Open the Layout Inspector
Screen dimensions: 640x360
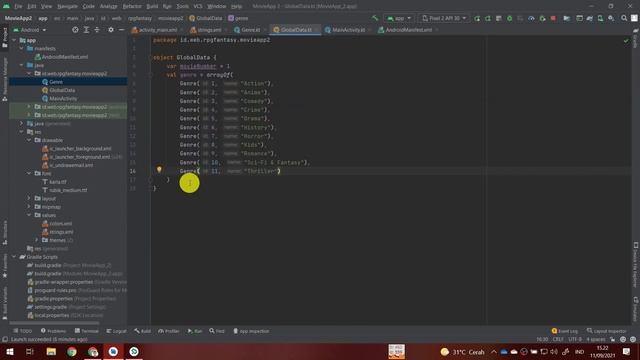pyautogui.click(x=607, y=331)
